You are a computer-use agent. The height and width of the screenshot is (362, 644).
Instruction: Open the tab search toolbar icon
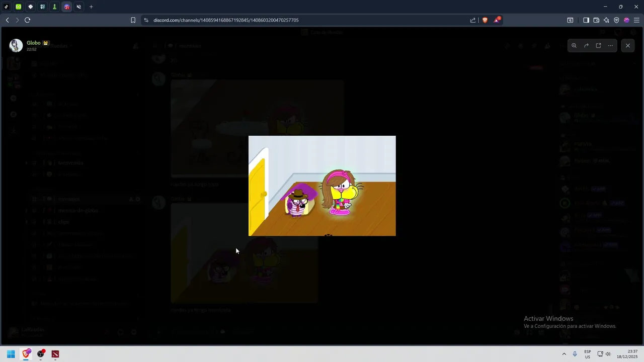(570, 20)
